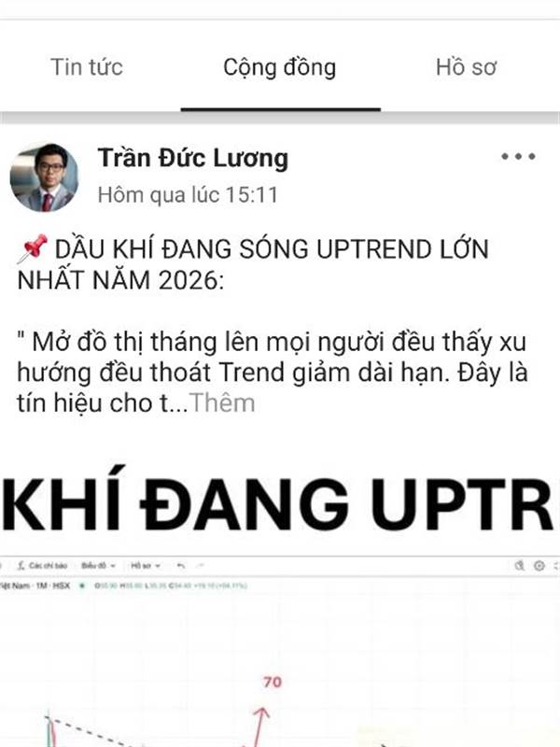This screenshot has width=560, height=747.
Task: Click the Các chỉ báo indicators icon
Action: point(42,566)
